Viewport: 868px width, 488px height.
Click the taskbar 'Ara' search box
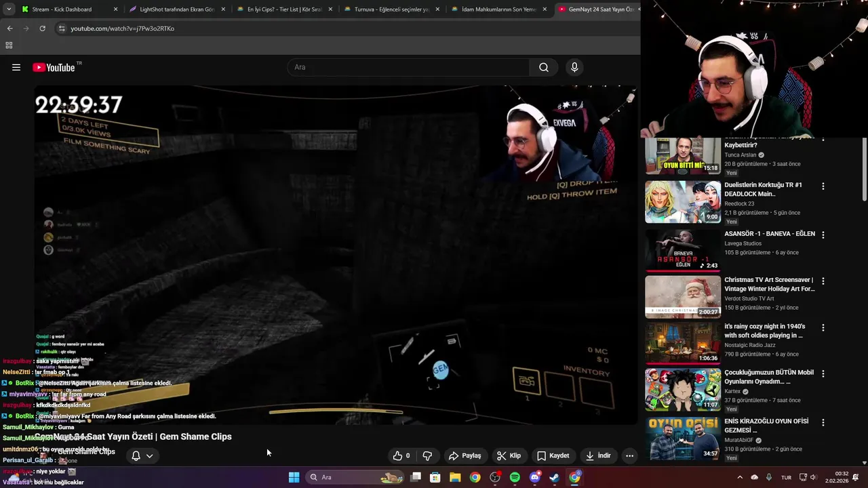point(355,477)
